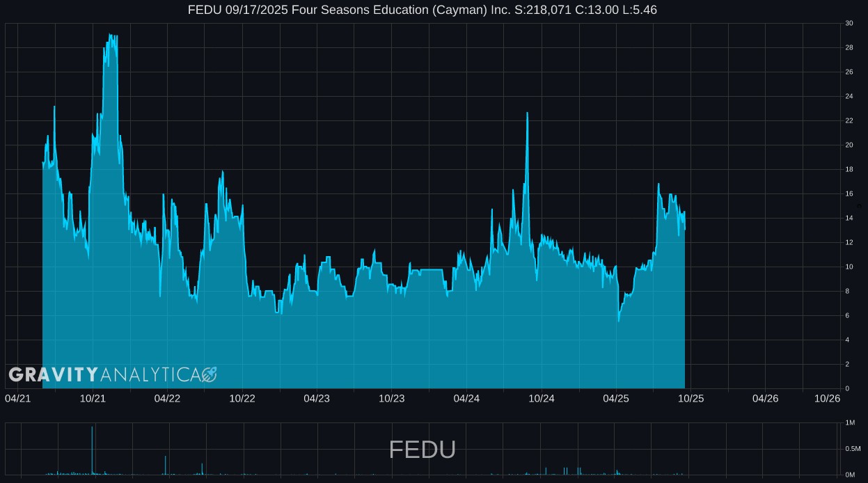Image resolution: width=868 pixels, height=483 pixels.
Task: Click the price axis label '26'
Action: [849, 72]
